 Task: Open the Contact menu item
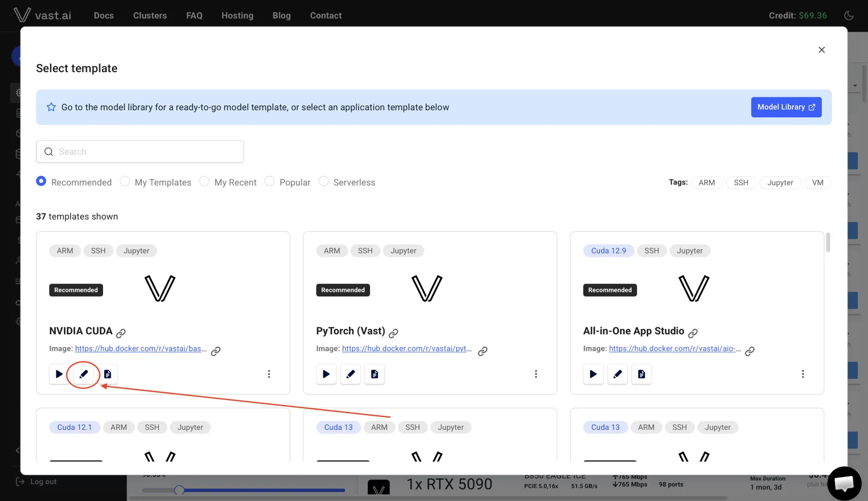(325, 16)
